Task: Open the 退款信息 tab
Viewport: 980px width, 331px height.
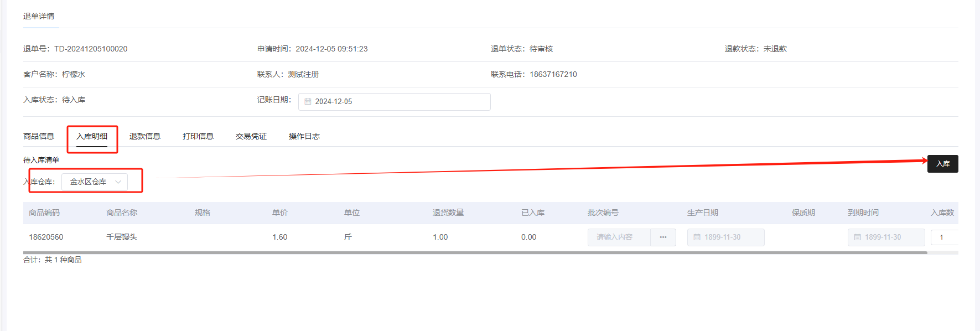Action: (x=145, y=136)
